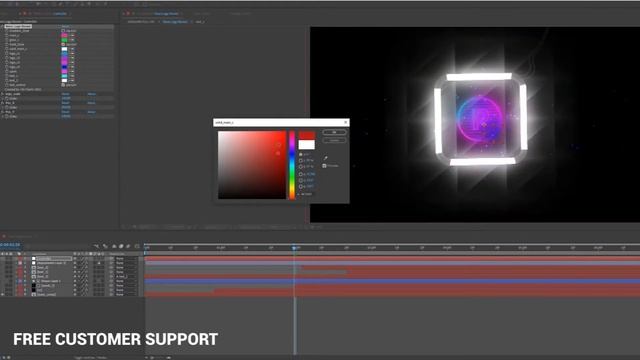Click the hex color value field

308,194
